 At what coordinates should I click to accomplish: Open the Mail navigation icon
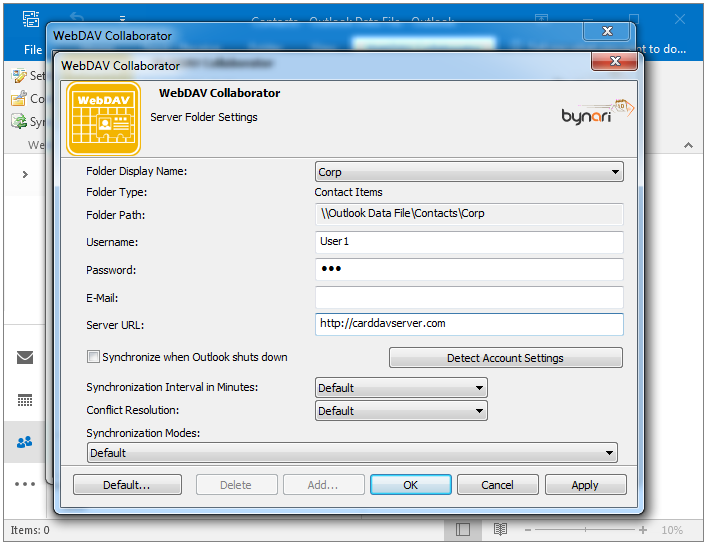[25, 357]
